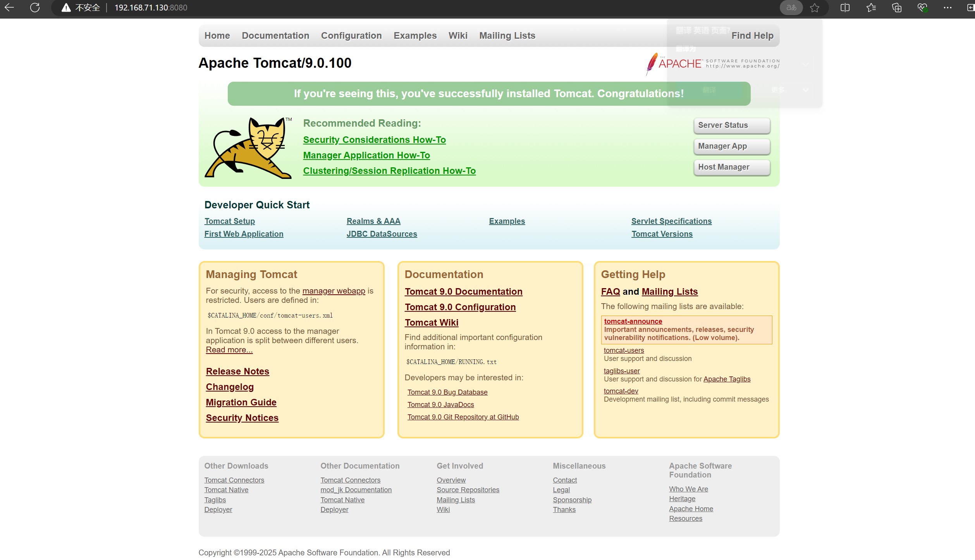Image resolution: width=975 pixels, height=560 pixels.
Task: Open split screen view icon
Action: click(845, 8)
